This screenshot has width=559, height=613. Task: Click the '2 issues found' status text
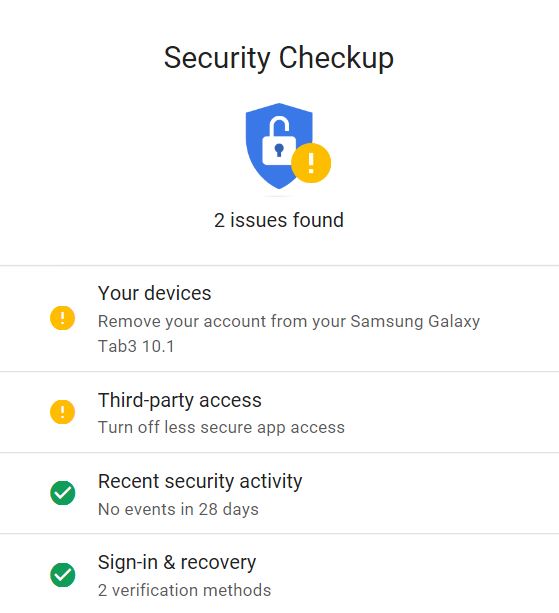tap(279, 220)
